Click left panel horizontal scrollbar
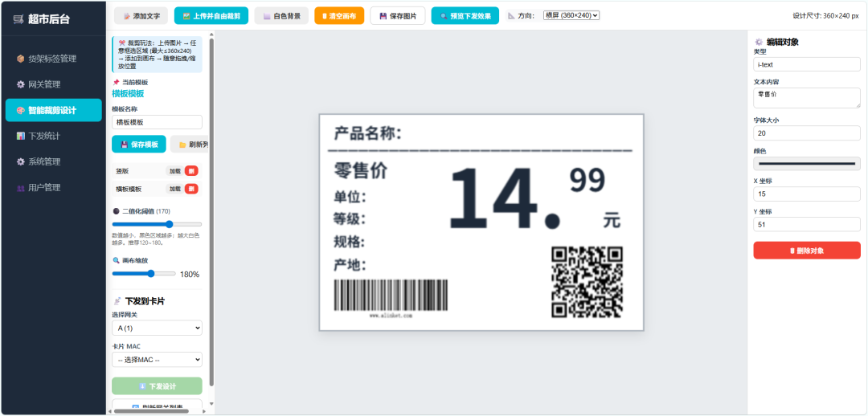868x416 pixels. tap(151, 411)
